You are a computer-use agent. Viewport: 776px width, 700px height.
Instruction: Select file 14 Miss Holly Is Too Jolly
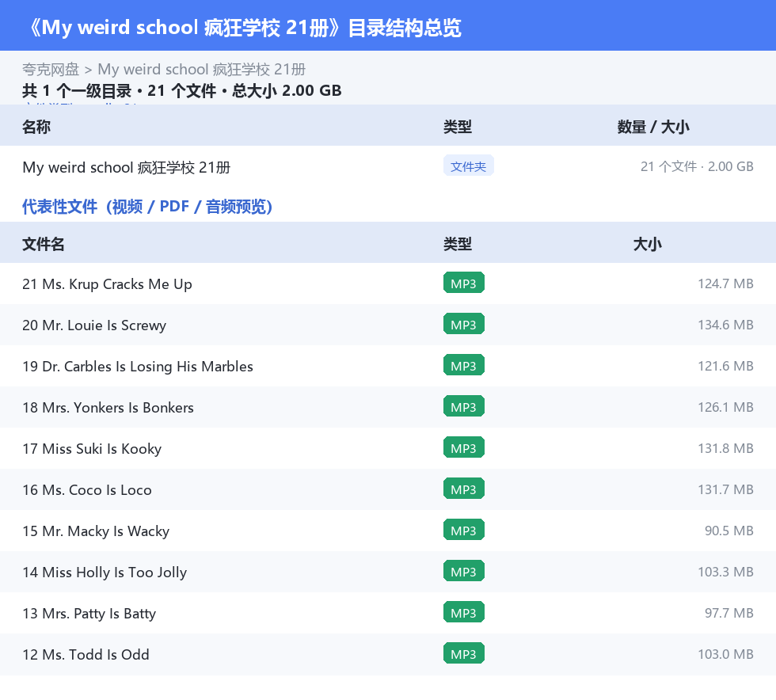(388, 571)
